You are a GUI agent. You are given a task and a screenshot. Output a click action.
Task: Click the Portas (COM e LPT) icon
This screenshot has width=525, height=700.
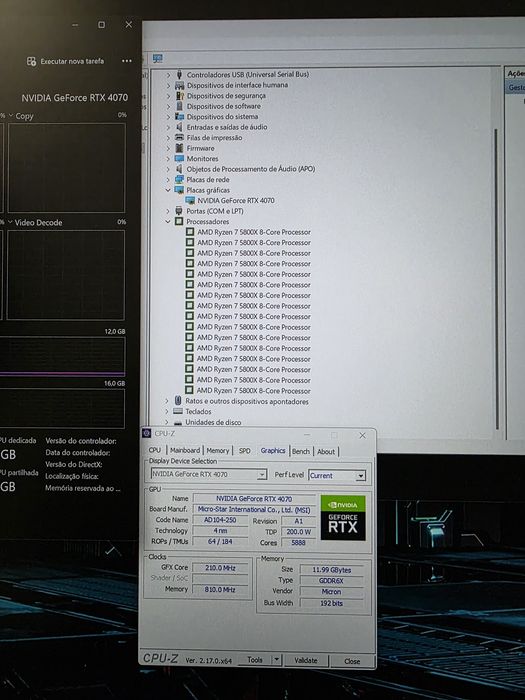click(x=179, y=211)
